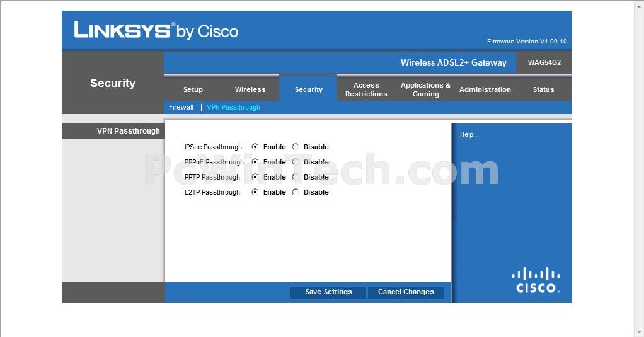Enable PPTP Passthrough radio button
644x337 pixels.
coord(255,177)
